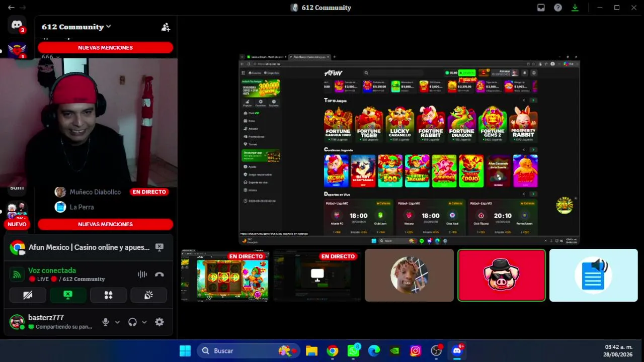Screen dimensions: 644x362
Task: Open the Windows Start menu
Action: click(185, 351)
